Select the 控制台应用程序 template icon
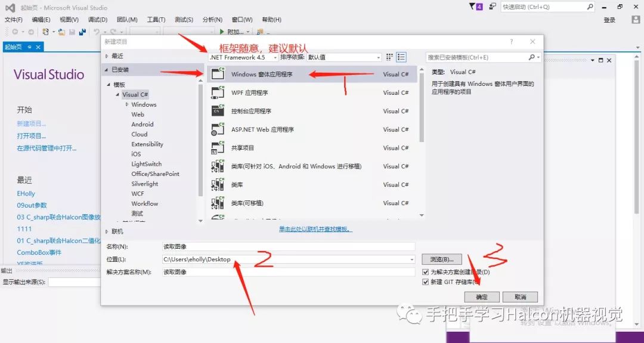This screenshot has width=644, height=343. coord(217,111)
